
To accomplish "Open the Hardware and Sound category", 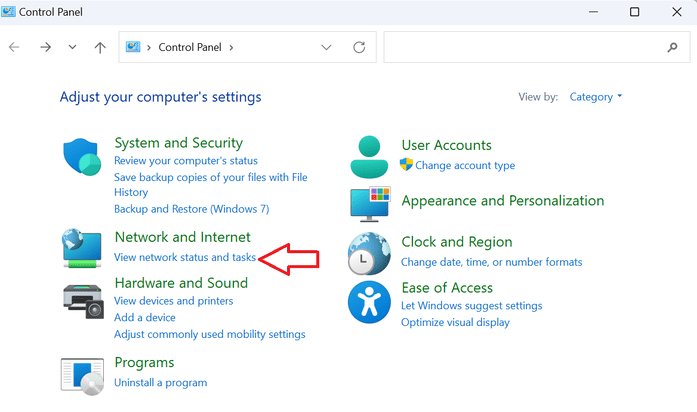I will coord(181,283).
